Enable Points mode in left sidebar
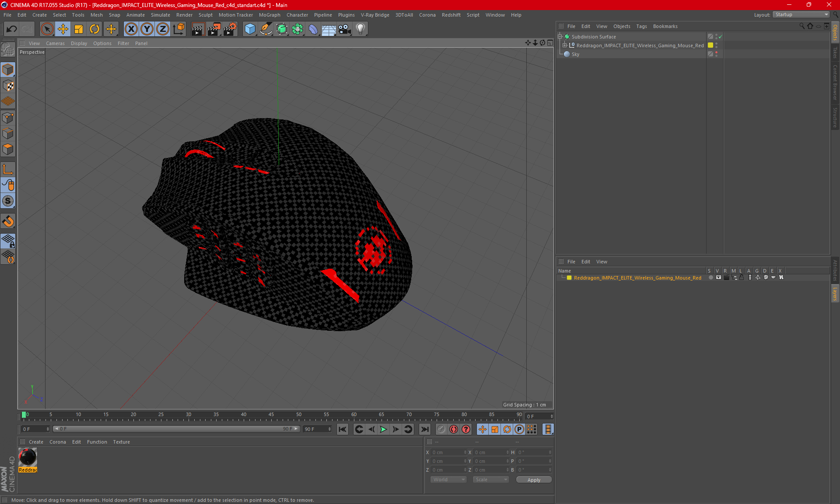840x504 pixels. pyautogui.click(x=8, y=118)
